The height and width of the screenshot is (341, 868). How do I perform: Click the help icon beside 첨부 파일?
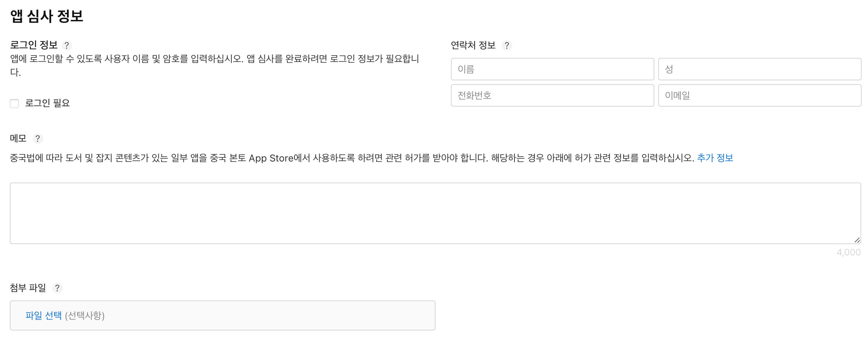point(58,288)
